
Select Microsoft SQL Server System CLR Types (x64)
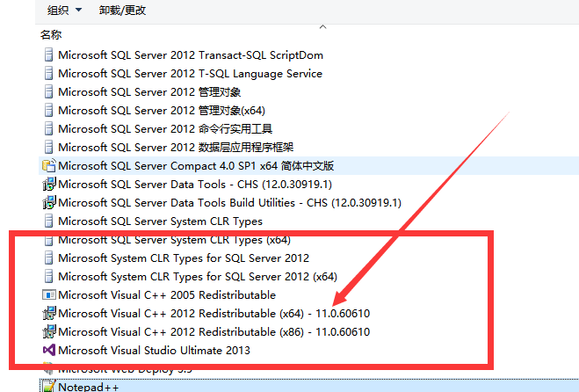tap(174, 240)
